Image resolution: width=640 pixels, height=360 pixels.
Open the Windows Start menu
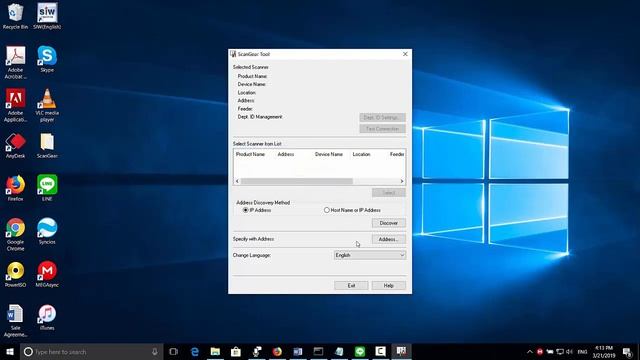(x=10, y=351)
